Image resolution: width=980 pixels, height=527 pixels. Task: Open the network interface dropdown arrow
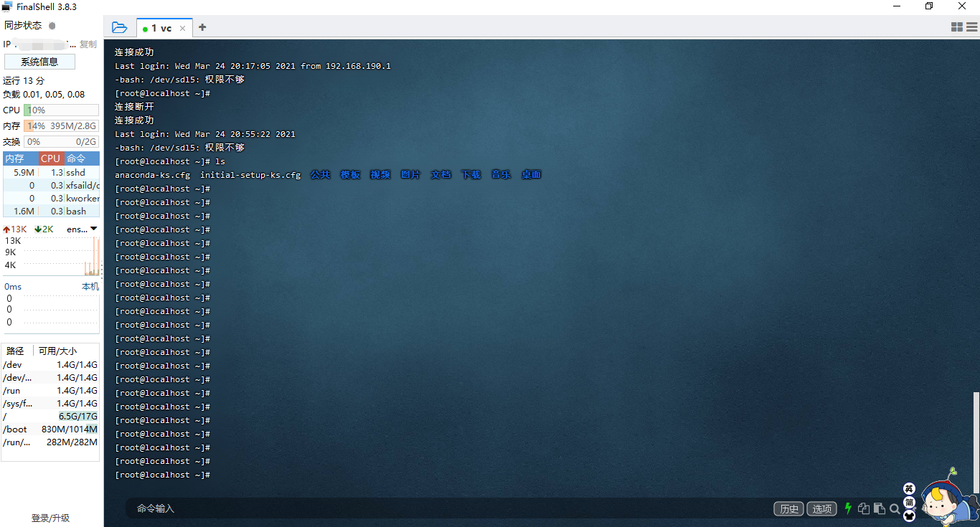pyautogui.click(x=93, y=229)
